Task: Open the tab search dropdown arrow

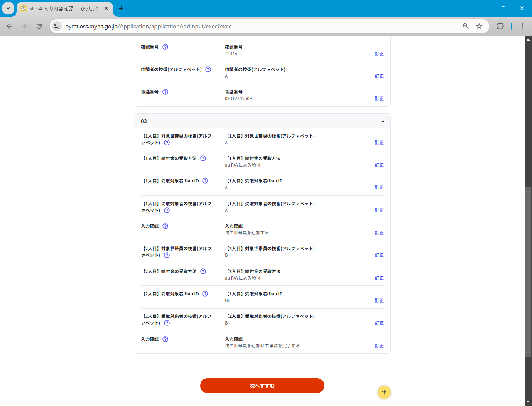Action: click(x=8, y=8)
